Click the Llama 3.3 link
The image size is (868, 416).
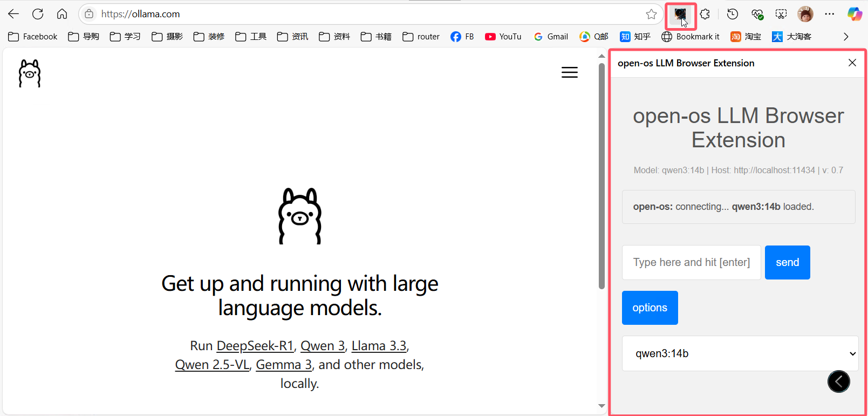click(x=379, y=346)
